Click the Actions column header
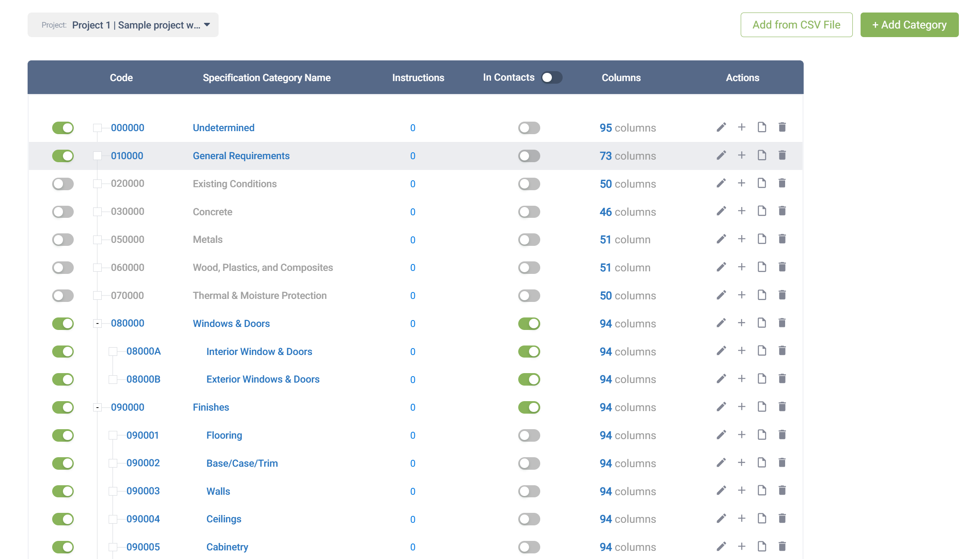 point(742,78)
